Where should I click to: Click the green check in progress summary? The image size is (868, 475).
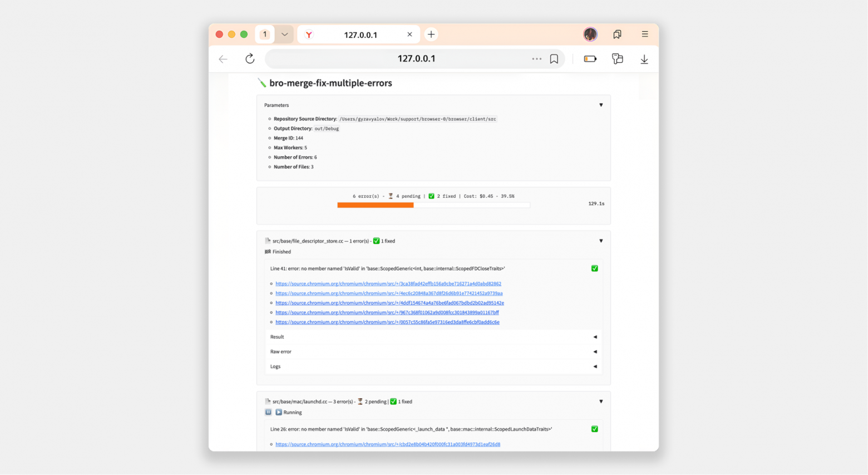[431, 196]
